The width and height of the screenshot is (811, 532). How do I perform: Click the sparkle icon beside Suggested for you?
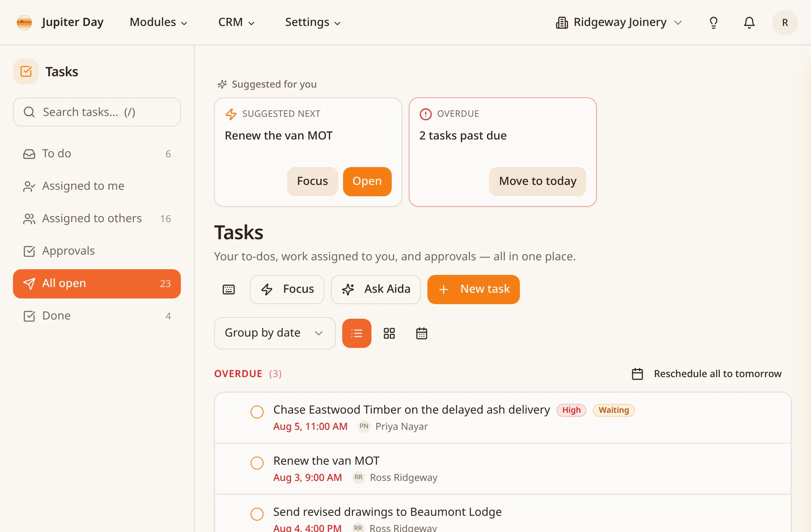click(222, 84)
